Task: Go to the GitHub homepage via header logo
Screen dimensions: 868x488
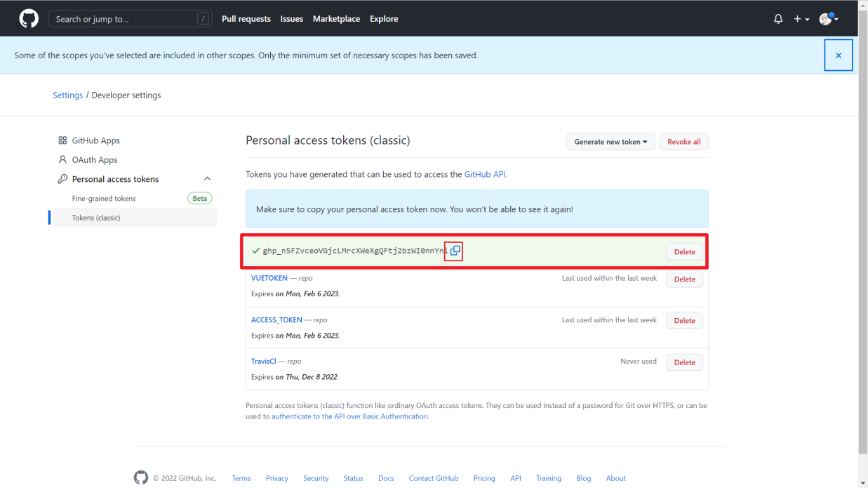Action: point(29,18)
